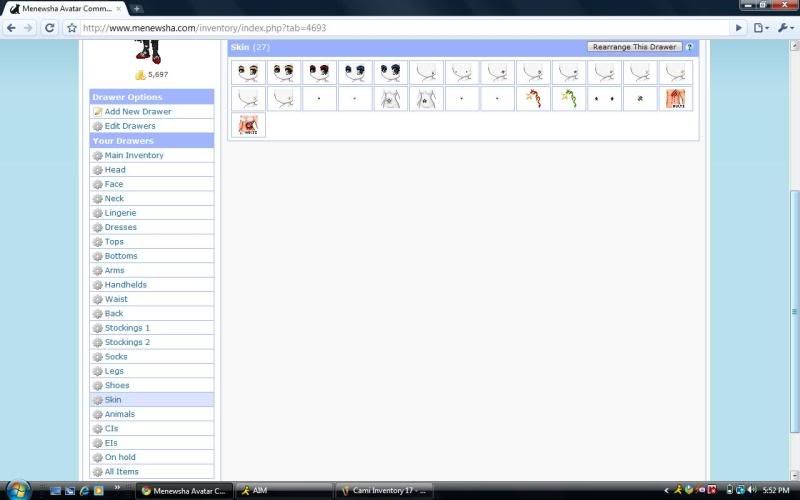
Task: Click the gear icon next to EIs
Action: (x=97, y=443)
